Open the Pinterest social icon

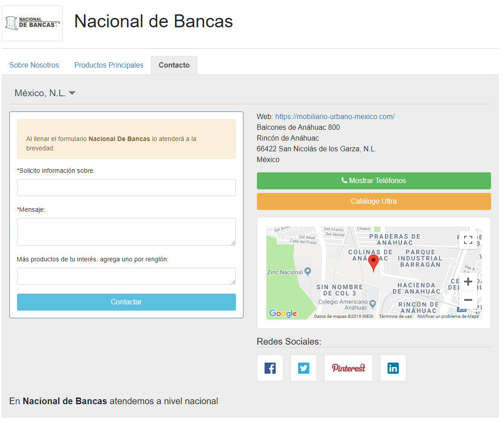348,368
